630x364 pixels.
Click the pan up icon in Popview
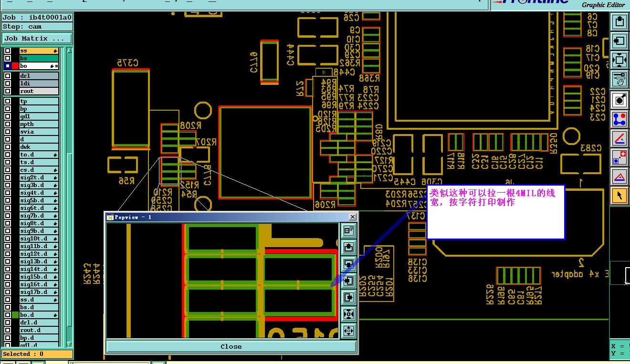348,247
